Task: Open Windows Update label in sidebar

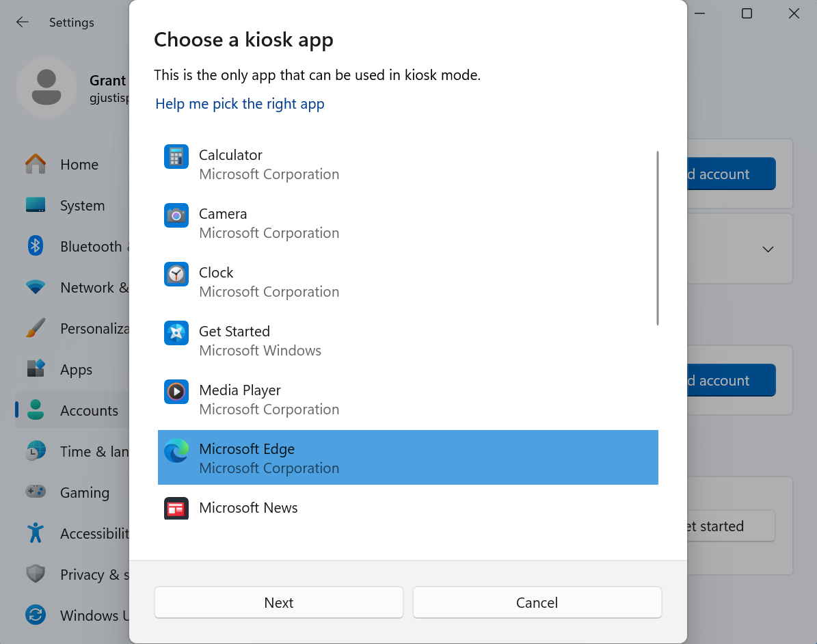Action: 94,616
